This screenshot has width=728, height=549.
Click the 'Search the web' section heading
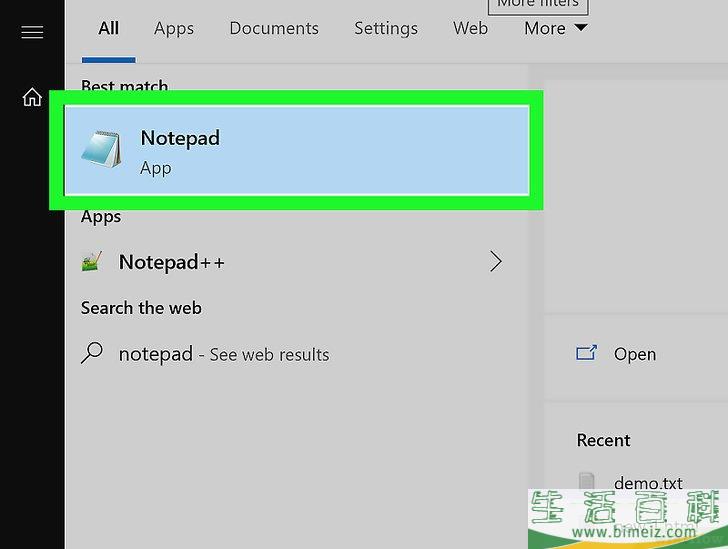click(x=141, y=308)
